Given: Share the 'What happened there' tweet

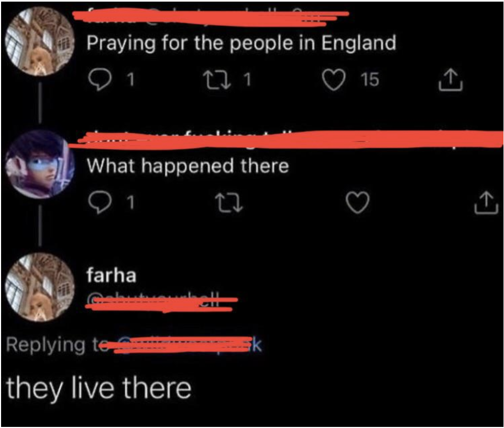Looking at the screenshot, I should (486, 203).
